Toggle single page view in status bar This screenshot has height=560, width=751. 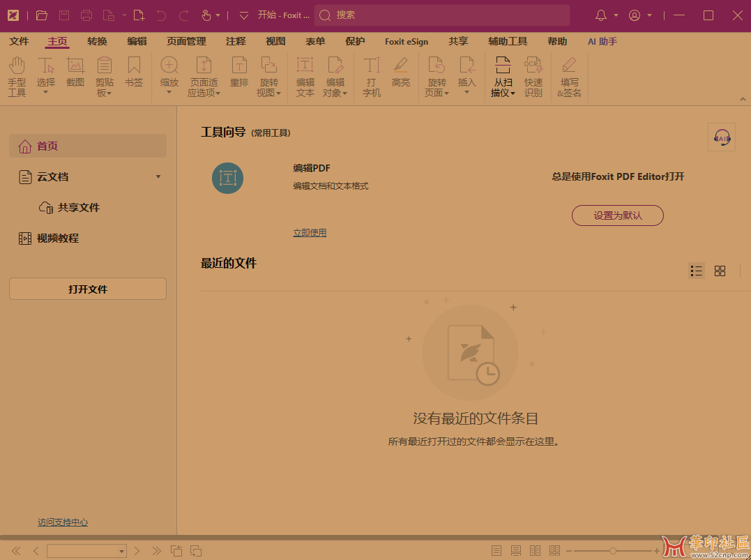[x=496, y=551]
